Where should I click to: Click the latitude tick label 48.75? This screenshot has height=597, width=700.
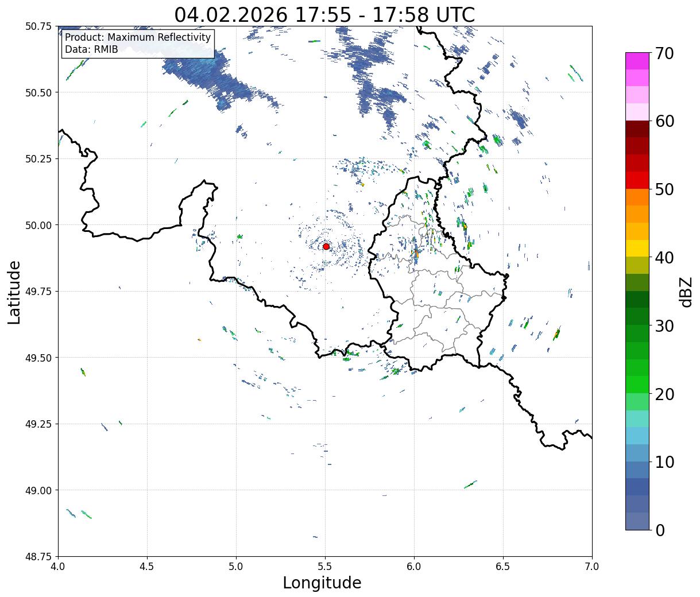[x=38, y=557]
